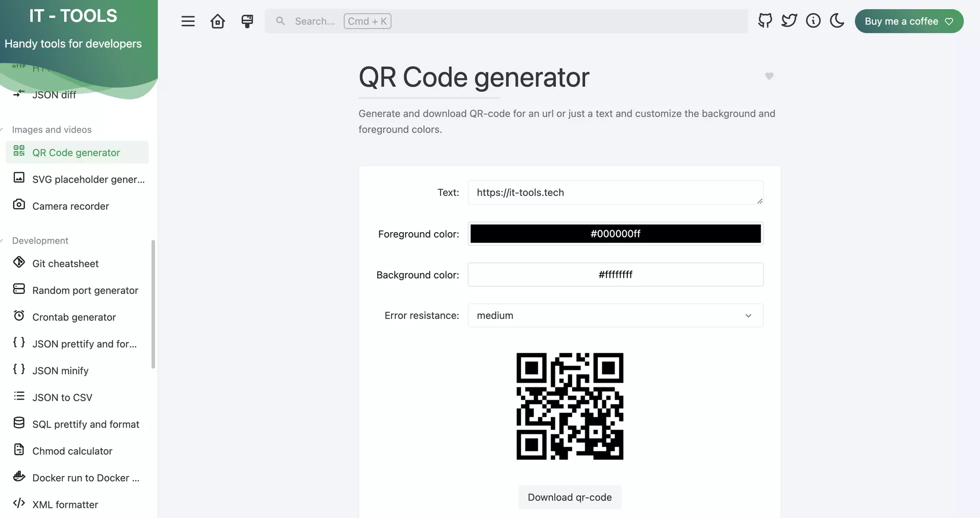This screenshot has height=518, width=980.
Task: Open Git cheatsheet from sidebar
Action: [77, 263]
